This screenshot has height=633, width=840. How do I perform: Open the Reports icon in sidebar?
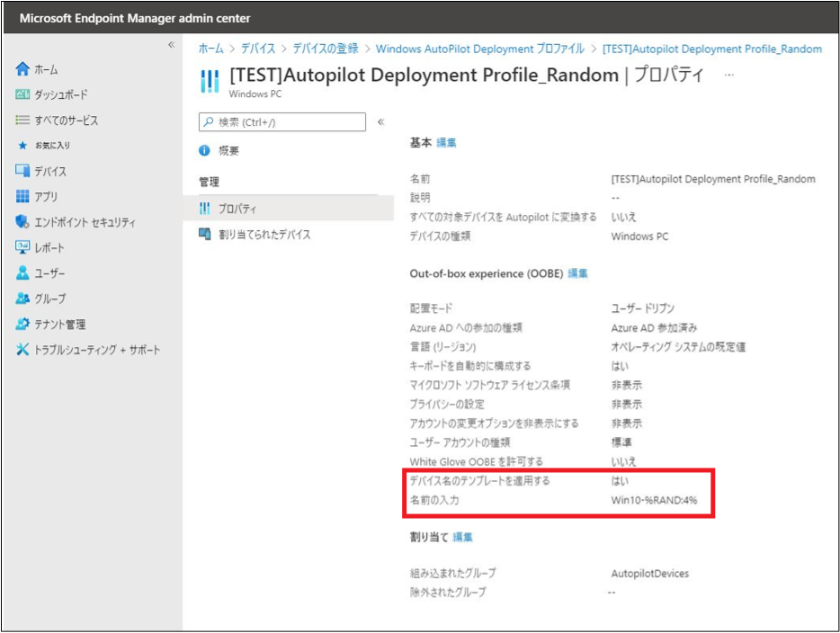(x=22, y=247)
